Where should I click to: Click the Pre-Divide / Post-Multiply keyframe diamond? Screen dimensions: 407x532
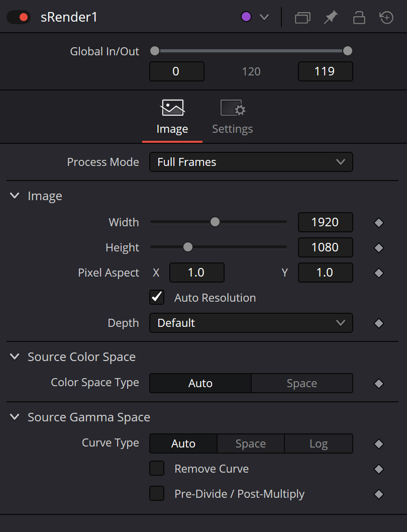[379, 494]
